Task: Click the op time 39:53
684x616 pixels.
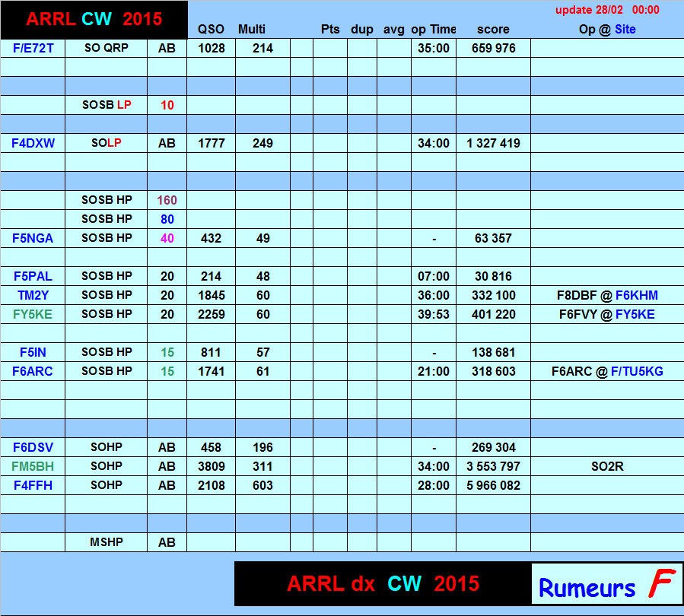Action: pyautogui.click(x=434, y=314)
